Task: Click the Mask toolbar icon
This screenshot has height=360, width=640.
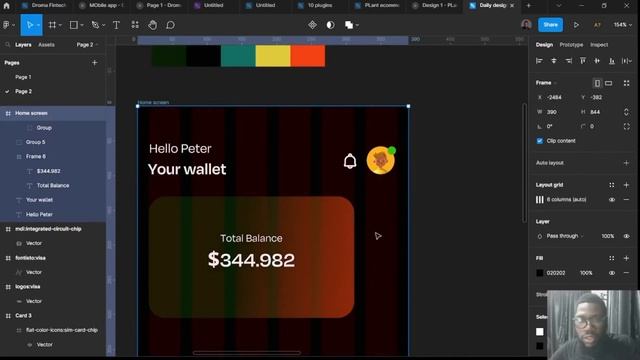Action: (330, 25)
